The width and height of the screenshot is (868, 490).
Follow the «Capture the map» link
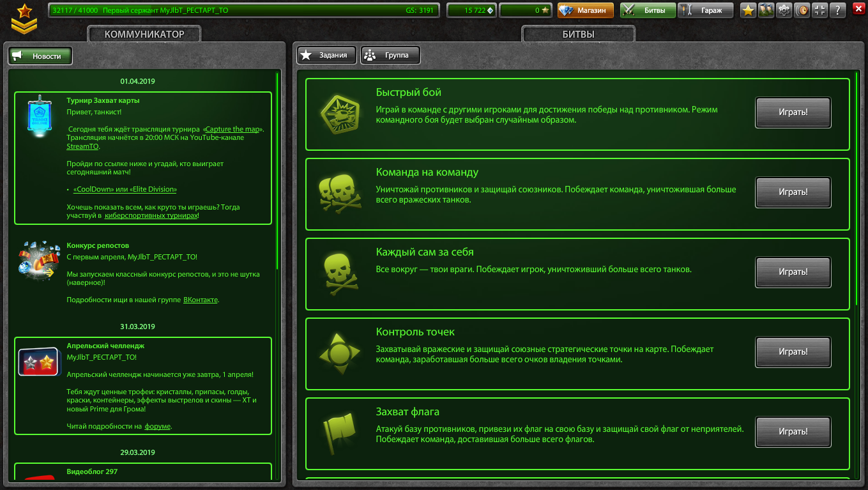[x=232, y=129]
